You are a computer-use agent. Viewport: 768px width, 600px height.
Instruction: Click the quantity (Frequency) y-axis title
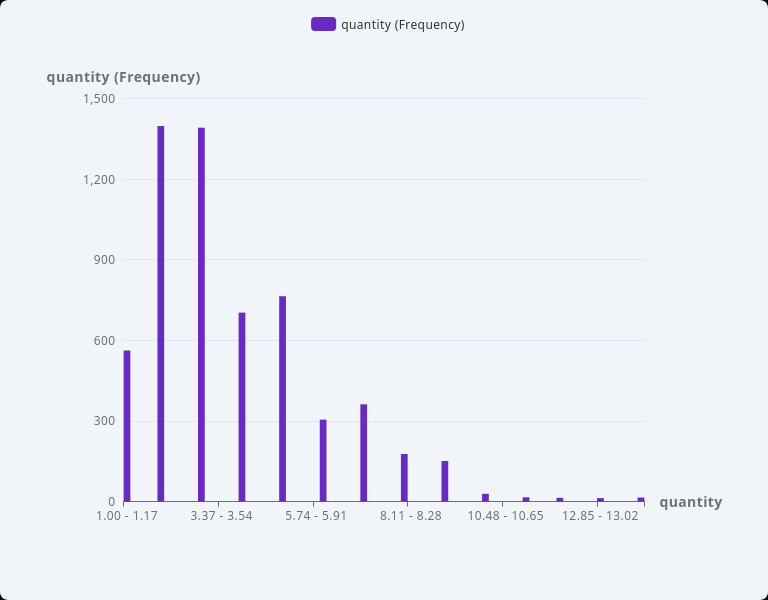point(123,77)
